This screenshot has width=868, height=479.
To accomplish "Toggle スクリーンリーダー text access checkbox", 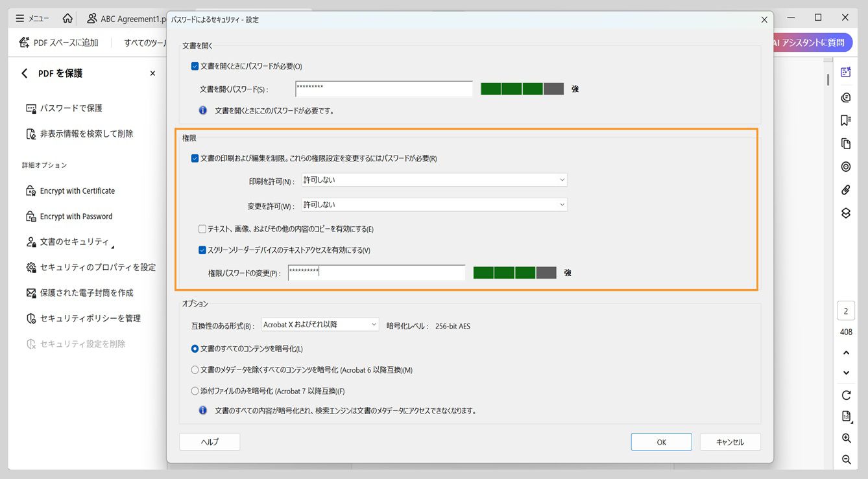I will pos(202,250).
